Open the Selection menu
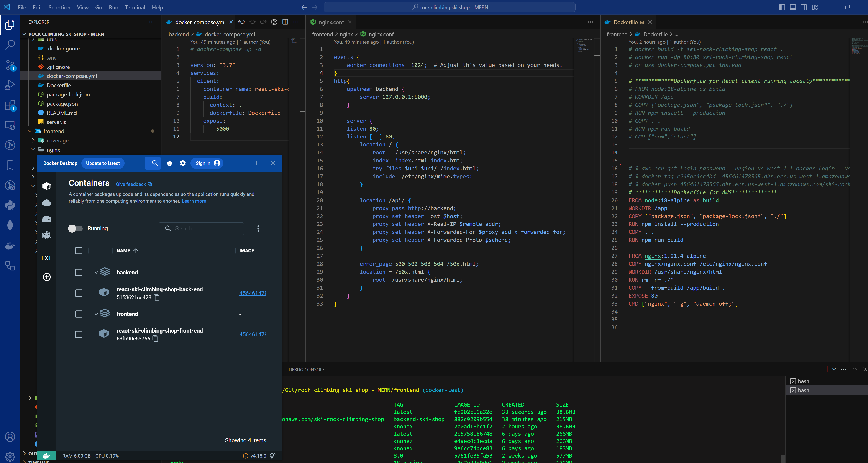The height and width of the screenshot is (463, 868). pos(59,7)
